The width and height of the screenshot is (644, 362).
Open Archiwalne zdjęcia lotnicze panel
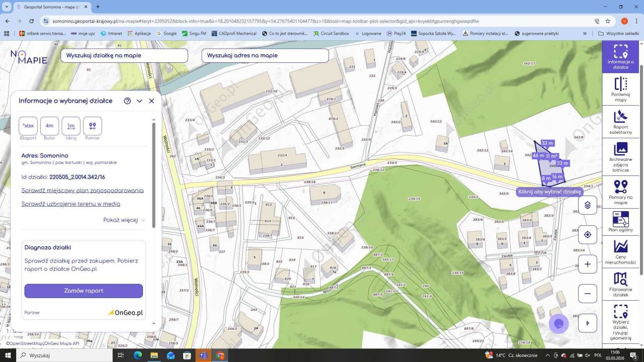click(x=620, y=156)
